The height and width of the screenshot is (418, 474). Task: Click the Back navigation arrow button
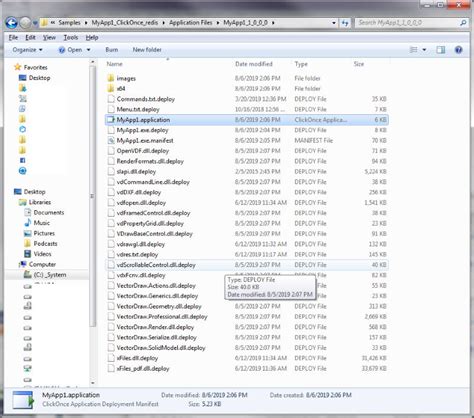click(12, 23)
